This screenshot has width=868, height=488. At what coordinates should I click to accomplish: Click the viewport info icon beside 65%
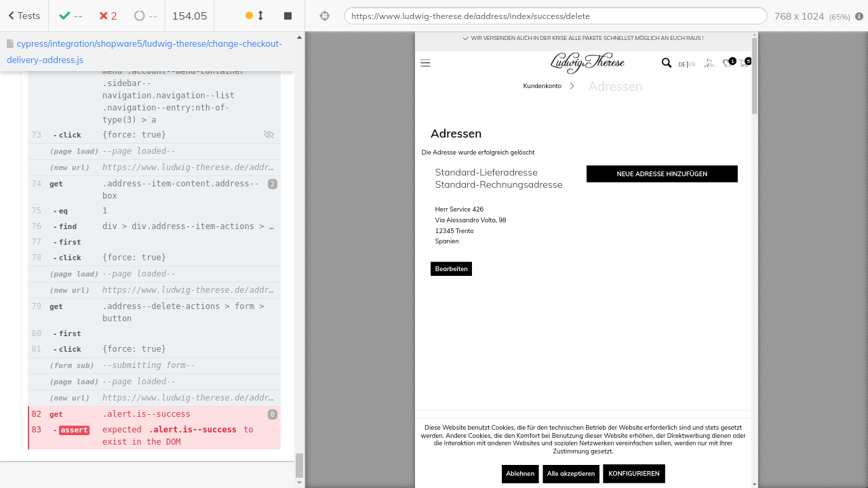[x=859, y=16]
